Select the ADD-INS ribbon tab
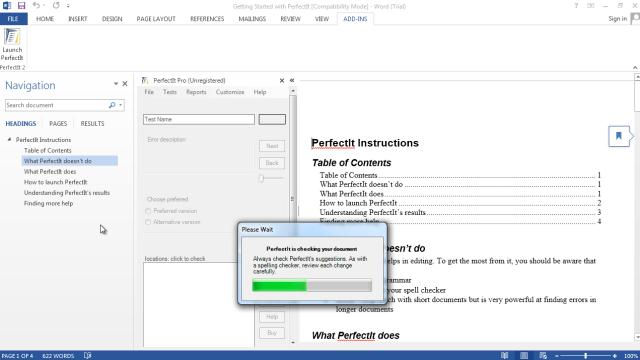Image resolution: width=640 pixels, height=360 pixels. [x=355, y=19]
